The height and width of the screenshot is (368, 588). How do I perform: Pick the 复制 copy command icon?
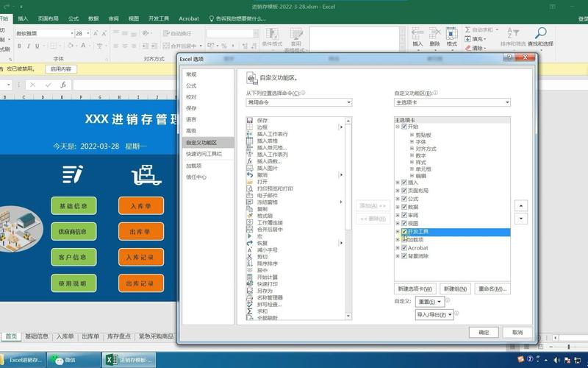pos(249,209)
